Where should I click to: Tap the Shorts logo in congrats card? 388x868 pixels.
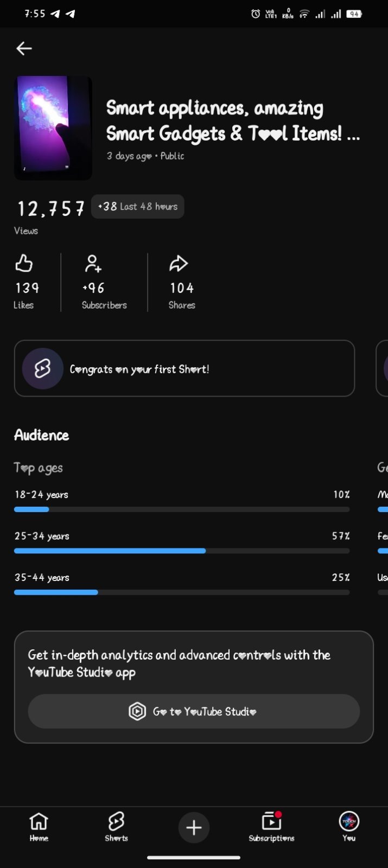43,369
